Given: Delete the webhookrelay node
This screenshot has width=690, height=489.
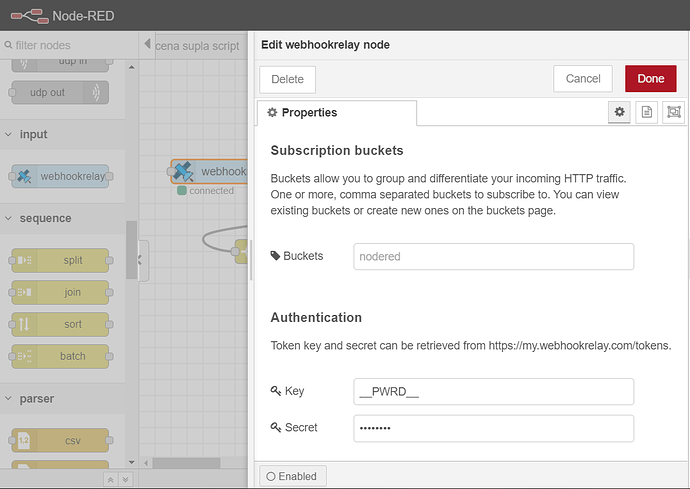Looking at the screenshot, I should pos(288,79).
